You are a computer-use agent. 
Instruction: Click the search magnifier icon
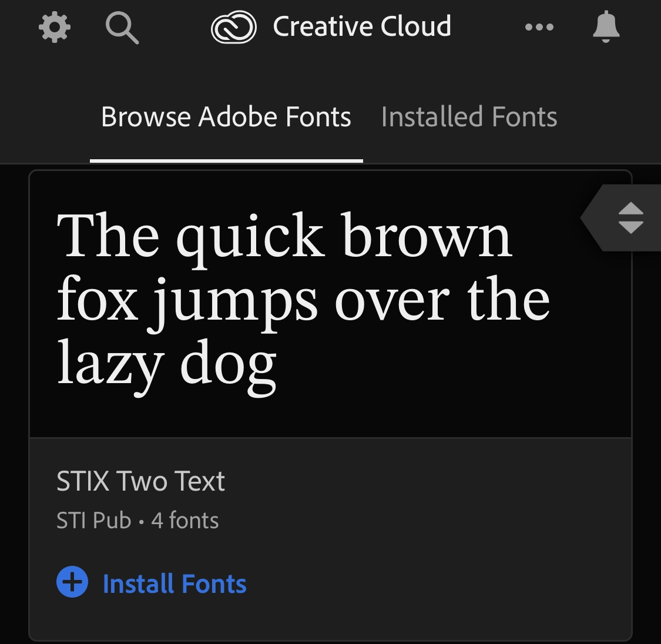click(122, 28)
